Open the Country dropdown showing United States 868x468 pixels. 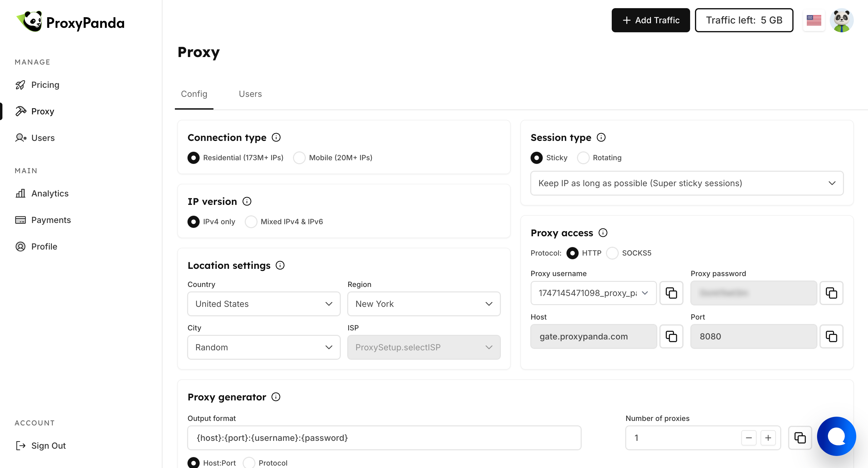(x=264, y=304)
